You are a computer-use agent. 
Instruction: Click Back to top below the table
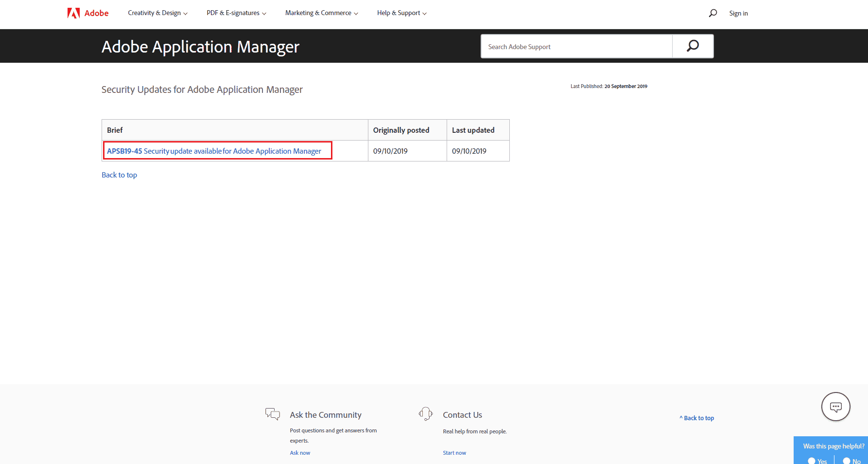pyautogui.click(x=119, y=175)
